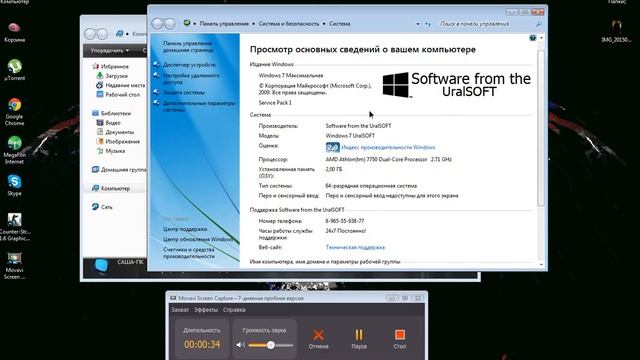This screenshot has width=640, height=360.
Task: Open Центр обновления Windows link
Action: click(198, 239)
